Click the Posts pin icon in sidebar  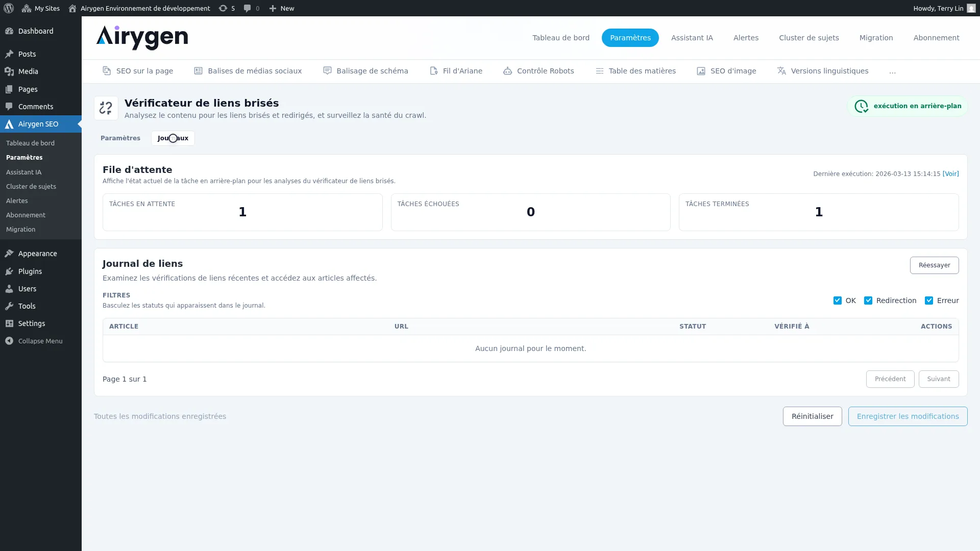coord(9,54)
